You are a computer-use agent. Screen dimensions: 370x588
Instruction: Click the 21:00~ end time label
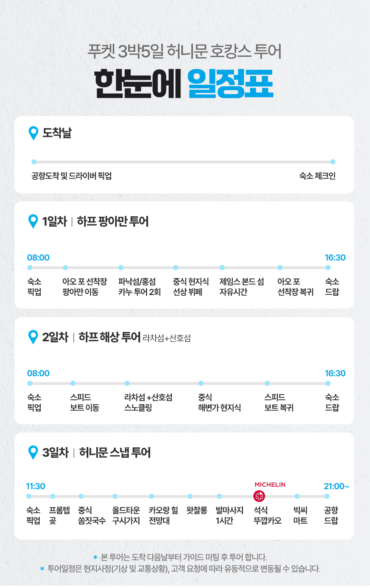point(336,486)
